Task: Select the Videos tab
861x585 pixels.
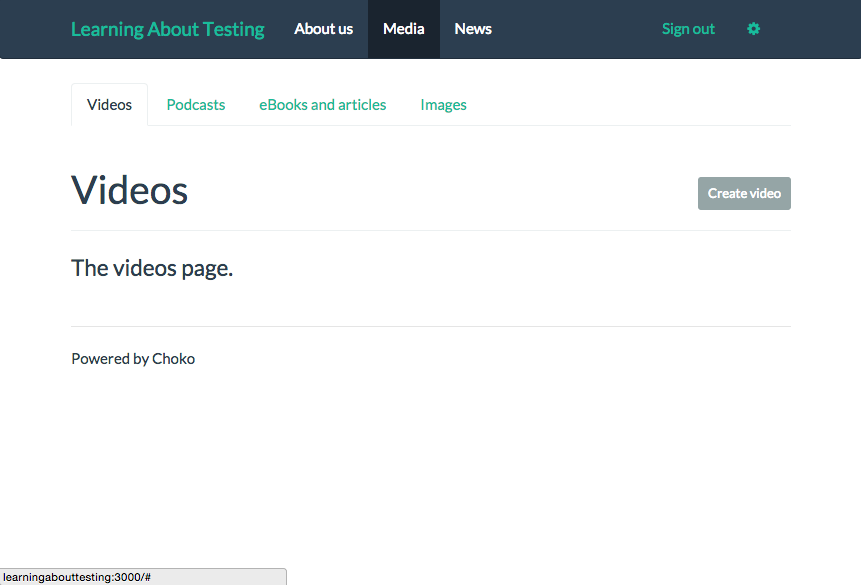Action: point(109,105)
